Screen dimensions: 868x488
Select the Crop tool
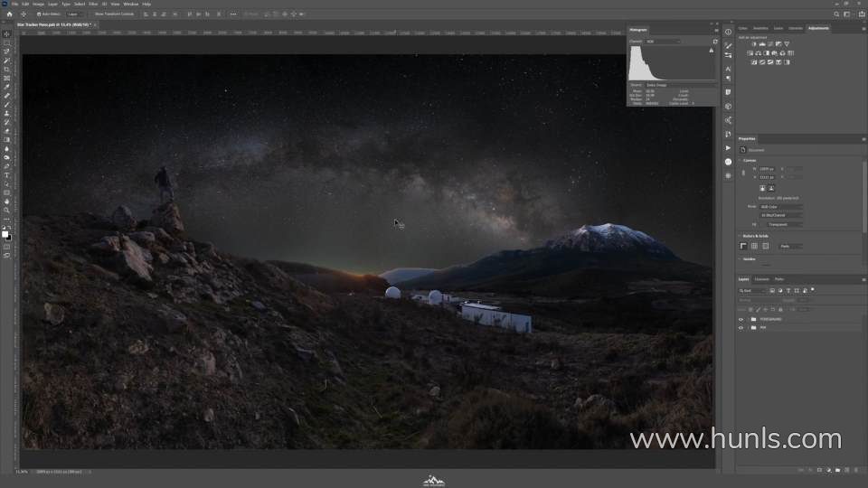(x=6, y=70)
